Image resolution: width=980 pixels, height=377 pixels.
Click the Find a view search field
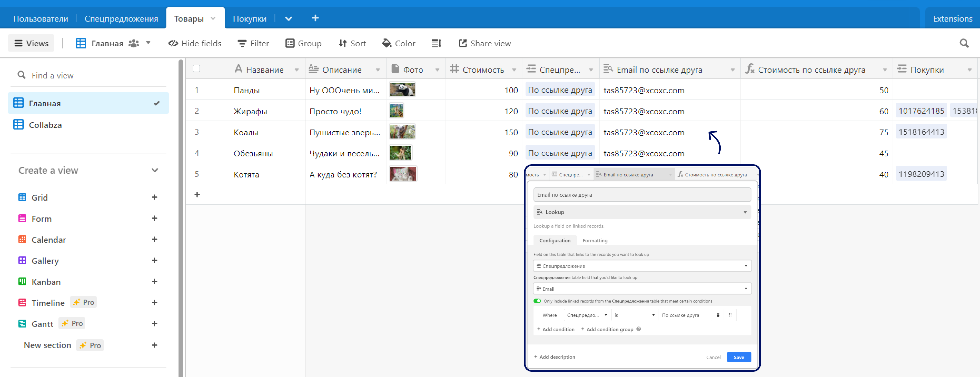(x=88, y=75)
